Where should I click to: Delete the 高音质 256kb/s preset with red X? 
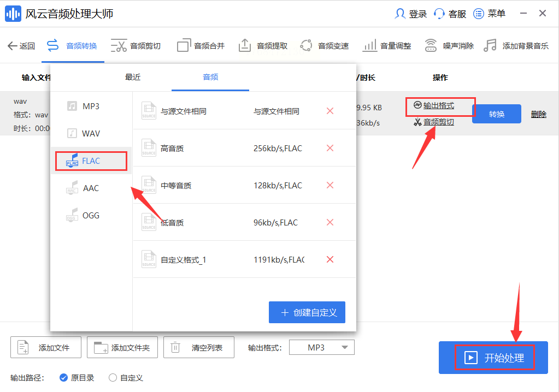329,148
